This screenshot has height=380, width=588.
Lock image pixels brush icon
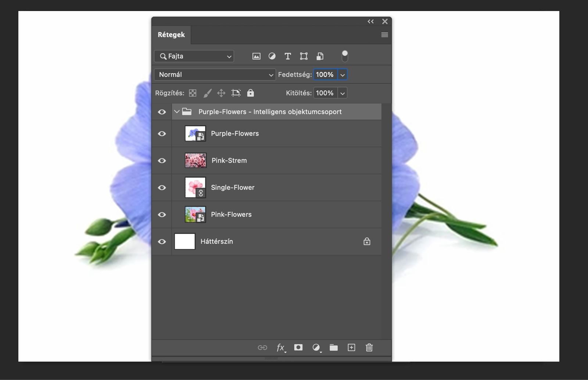(208, 93)
